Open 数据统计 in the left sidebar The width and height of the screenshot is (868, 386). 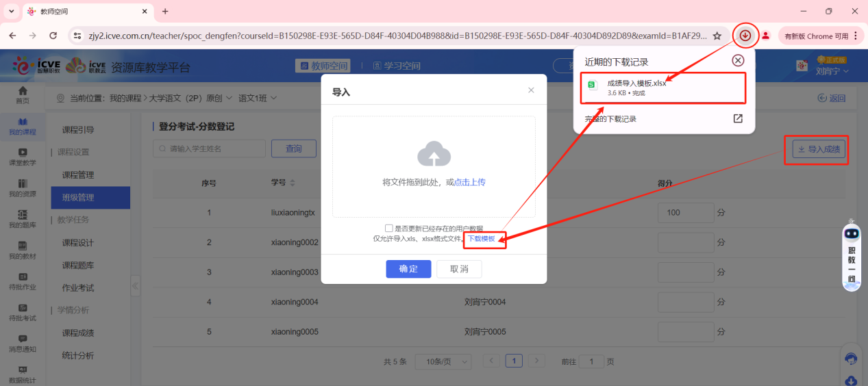[23, 374]
